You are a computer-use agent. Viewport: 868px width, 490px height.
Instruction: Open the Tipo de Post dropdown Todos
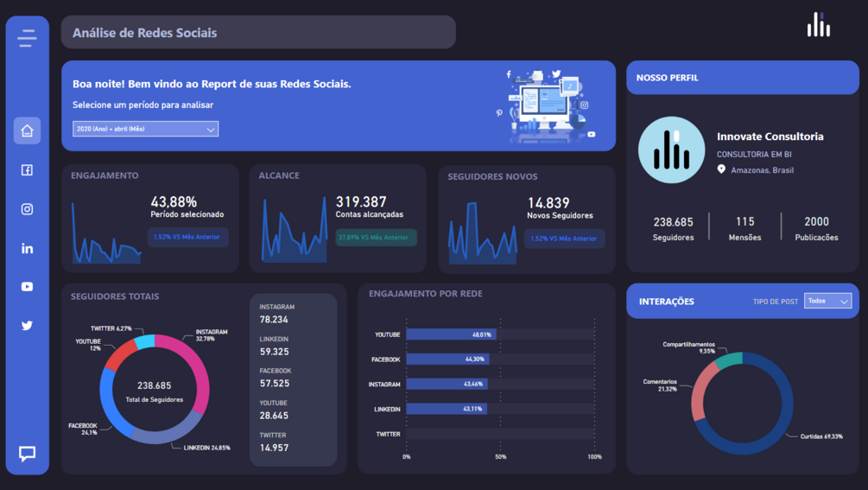tap(827, 301)
